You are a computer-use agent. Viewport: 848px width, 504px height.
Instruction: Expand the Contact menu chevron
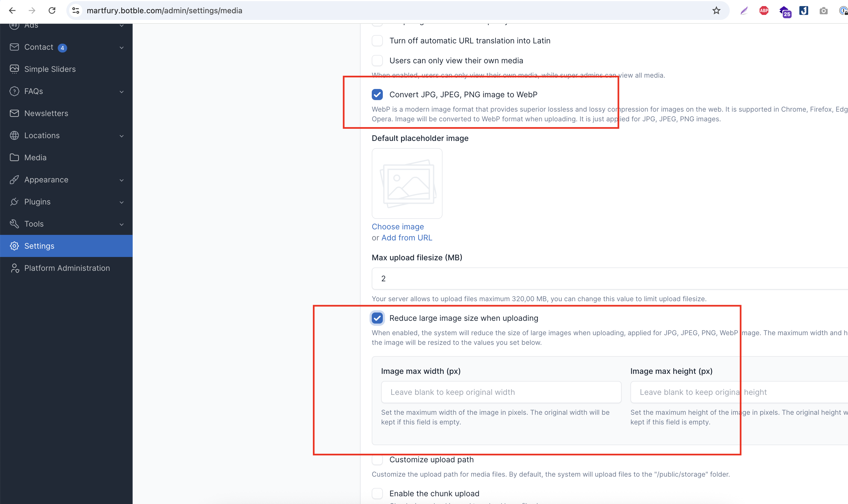coord(122,48)
